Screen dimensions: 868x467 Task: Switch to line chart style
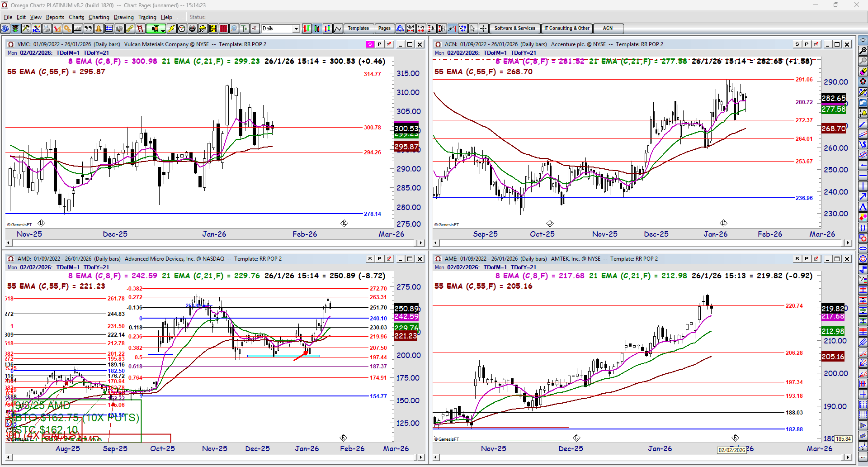338,29
